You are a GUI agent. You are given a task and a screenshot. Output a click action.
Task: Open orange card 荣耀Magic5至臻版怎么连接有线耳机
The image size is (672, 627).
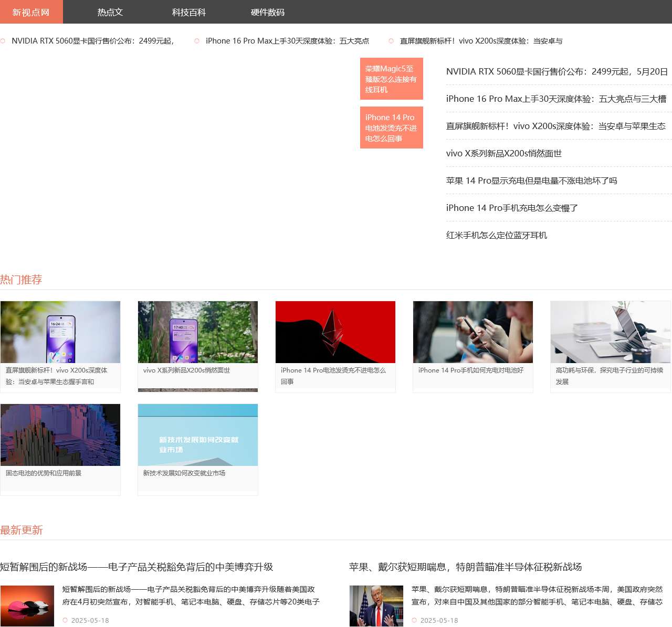click(x=392, y=79)
